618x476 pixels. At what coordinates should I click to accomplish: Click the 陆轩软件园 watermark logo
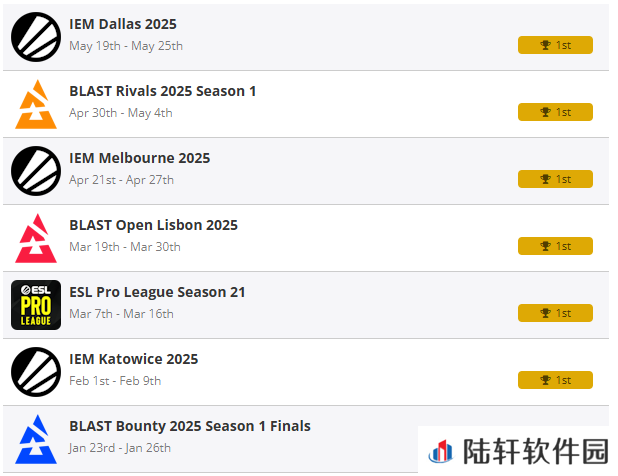518,451
